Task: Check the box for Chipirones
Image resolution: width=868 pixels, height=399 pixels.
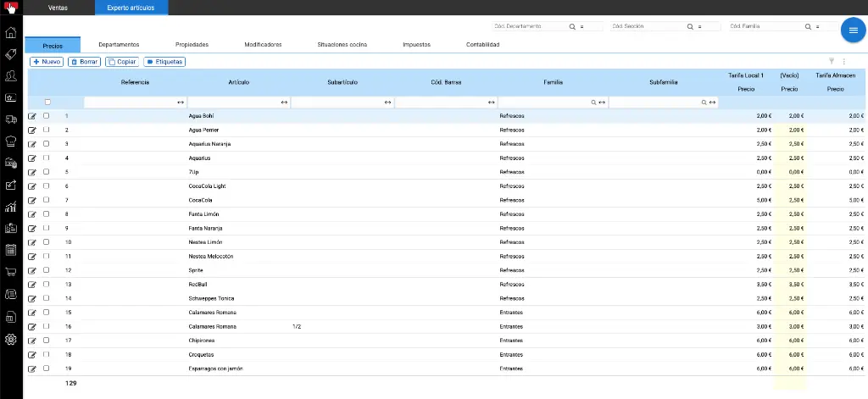Action: coord(46,341)
